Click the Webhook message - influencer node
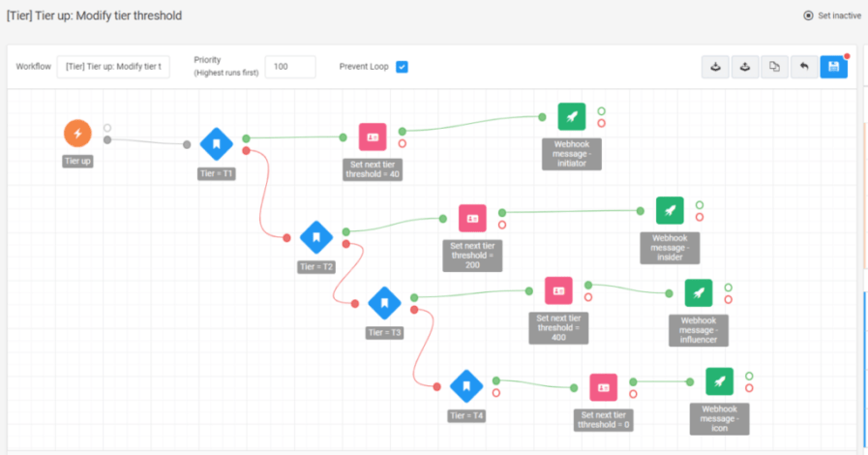The image size is (868, 455). pyautogui.click(x=699, y=292)
